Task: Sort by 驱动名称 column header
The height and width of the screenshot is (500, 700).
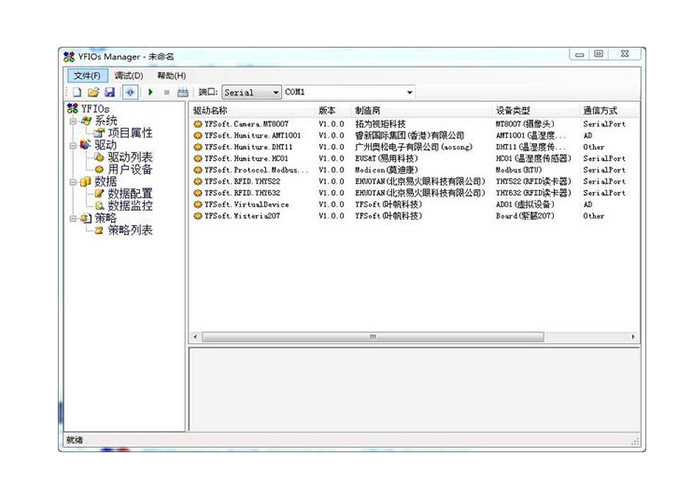Action: [x=252, y=111]
